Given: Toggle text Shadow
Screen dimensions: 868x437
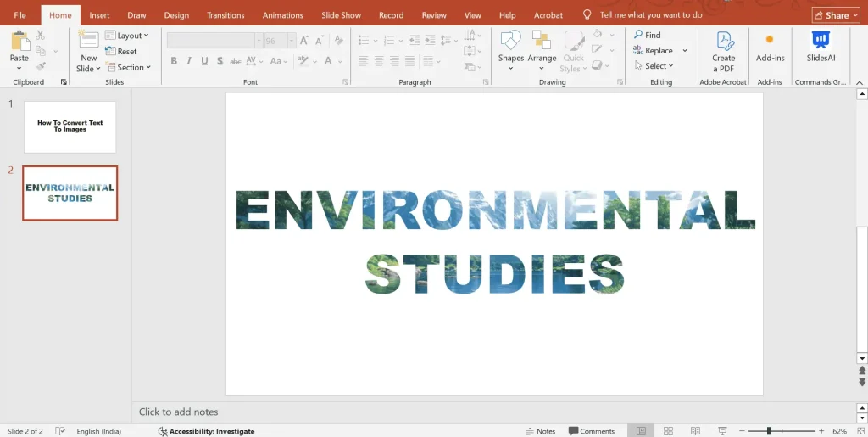Looking at the screenshot, I should tap(220, 61).
